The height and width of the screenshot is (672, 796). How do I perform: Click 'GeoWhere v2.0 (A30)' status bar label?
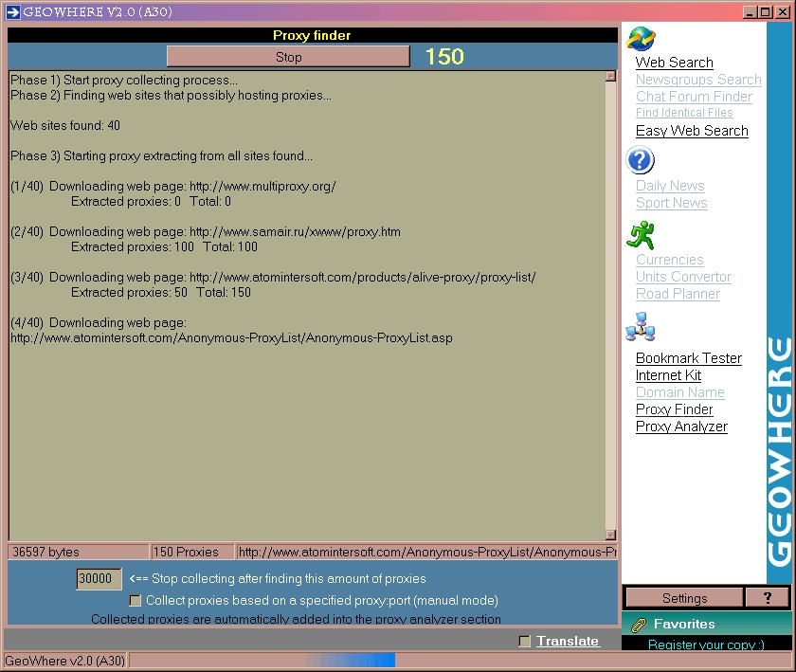pyautogui.click(x=64, y=661)
